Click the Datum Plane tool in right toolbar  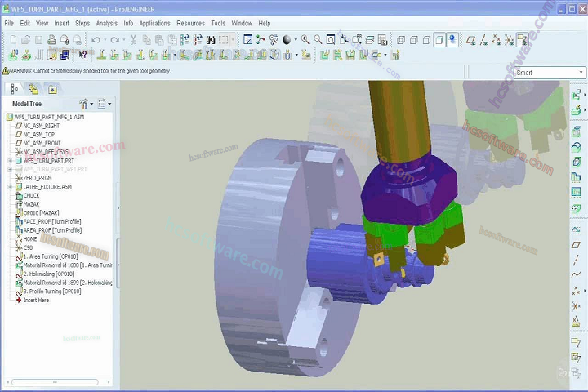[576, 245]
